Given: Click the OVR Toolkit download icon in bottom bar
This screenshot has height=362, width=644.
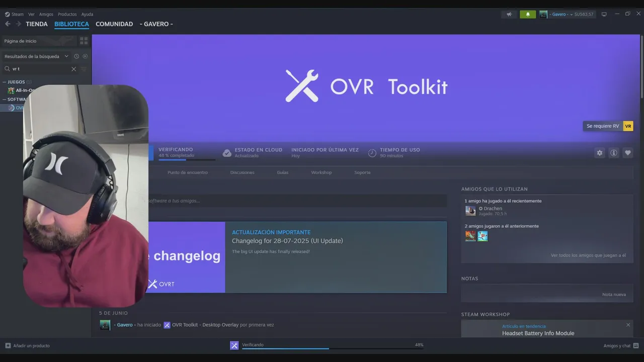Looking at the screenshot, I should point(234,345).
